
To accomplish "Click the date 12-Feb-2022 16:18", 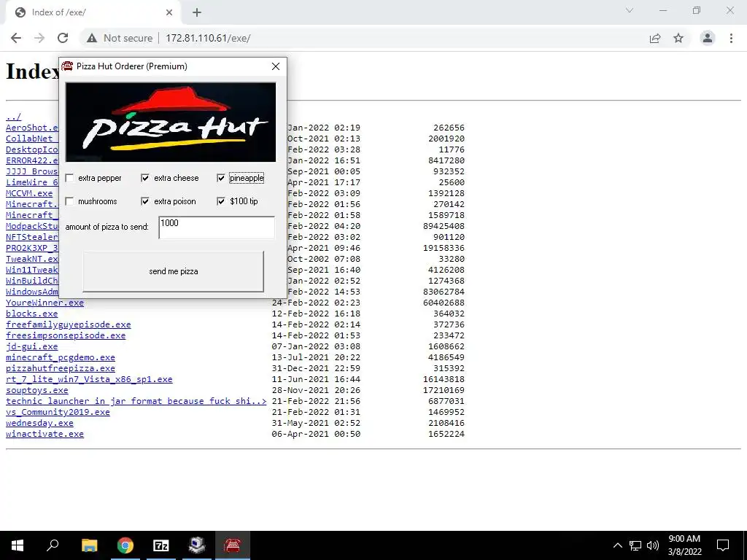I will 316,314.
